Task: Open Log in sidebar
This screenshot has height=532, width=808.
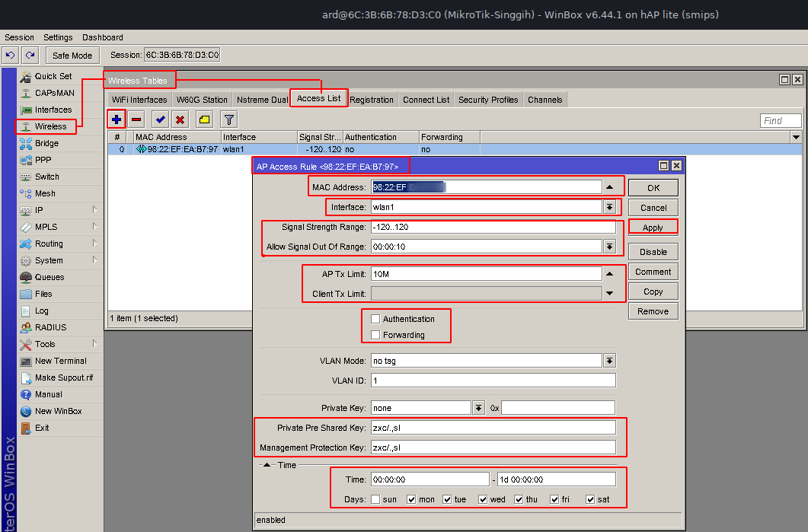Action: click(41, 311)
